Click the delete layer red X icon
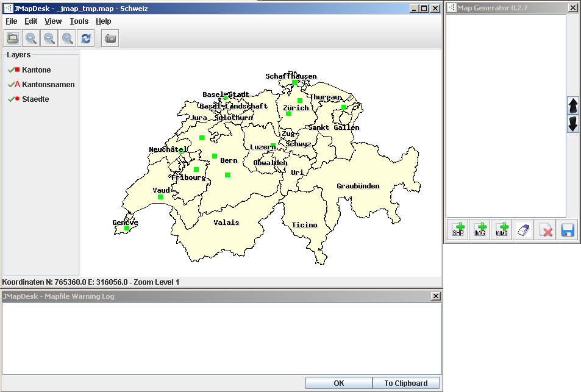Viewport: 581px width, 392px height. [546, 230]
